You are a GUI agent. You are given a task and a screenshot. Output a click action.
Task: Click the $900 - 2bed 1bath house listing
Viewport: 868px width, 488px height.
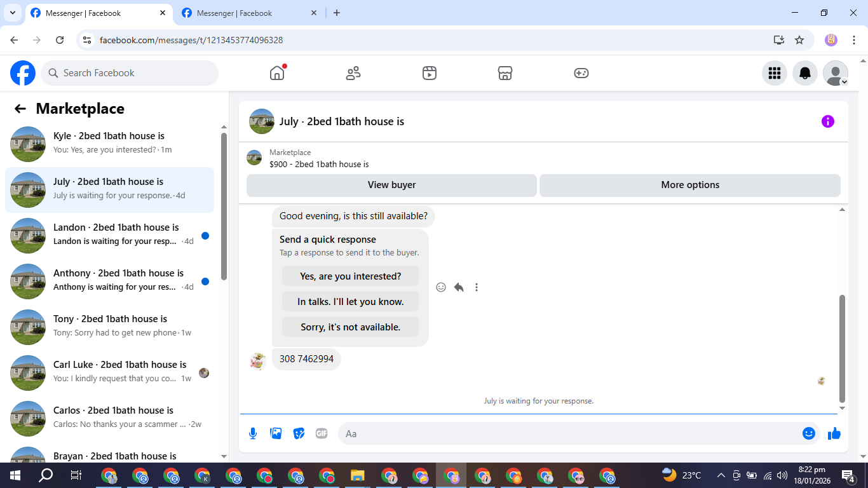[x=319, y=164]
